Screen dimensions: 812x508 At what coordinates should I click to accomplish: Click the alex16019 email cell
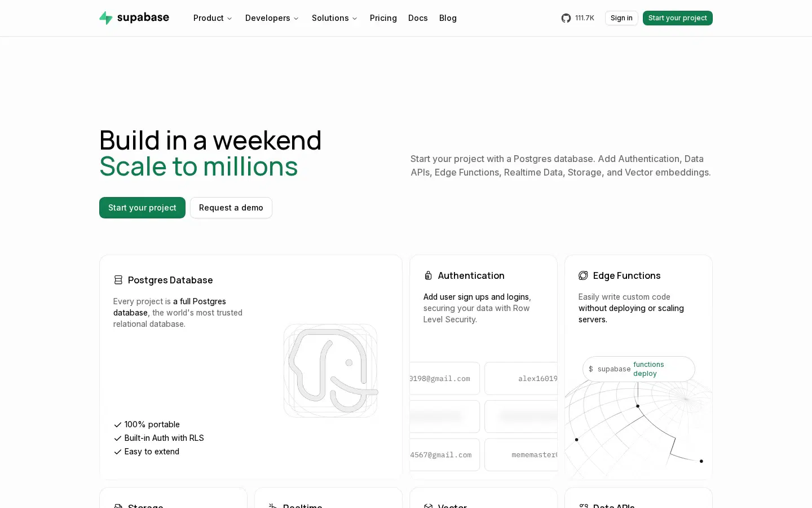521,378
